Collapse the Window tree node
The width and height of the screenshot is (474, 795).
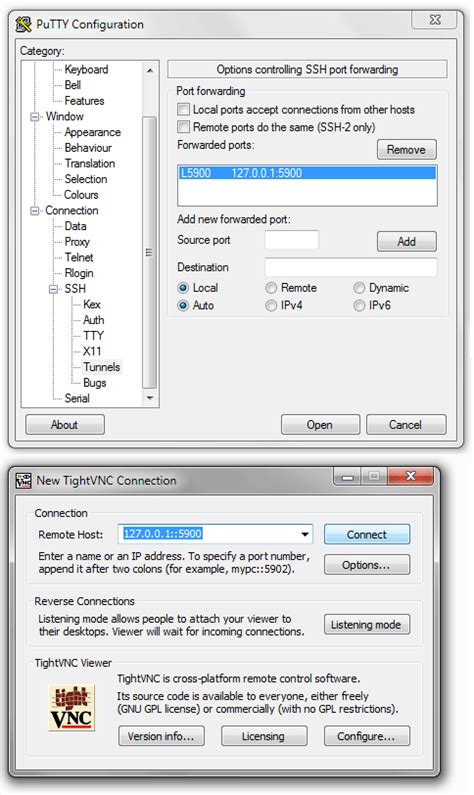(x=34, y=117)
